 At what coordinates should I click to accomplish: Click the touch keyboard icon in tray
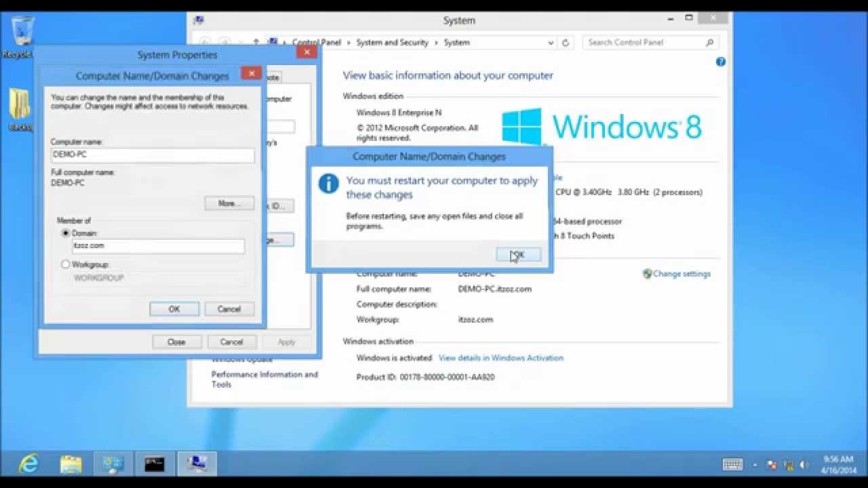pos(733,464)
